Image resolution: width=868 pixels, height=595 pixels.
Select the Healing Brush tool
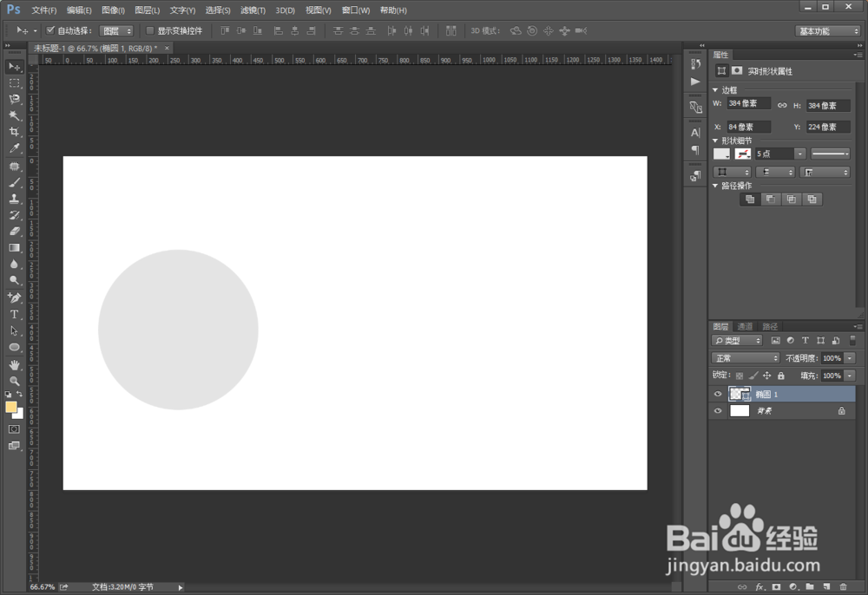click(x=15, y=167)
